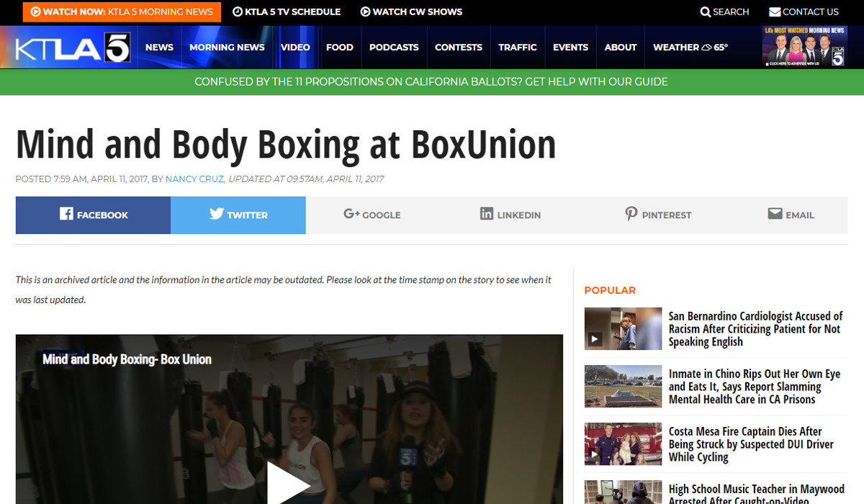
Task: Click the Most Watched Morning News ad
Action: (805, 47)
